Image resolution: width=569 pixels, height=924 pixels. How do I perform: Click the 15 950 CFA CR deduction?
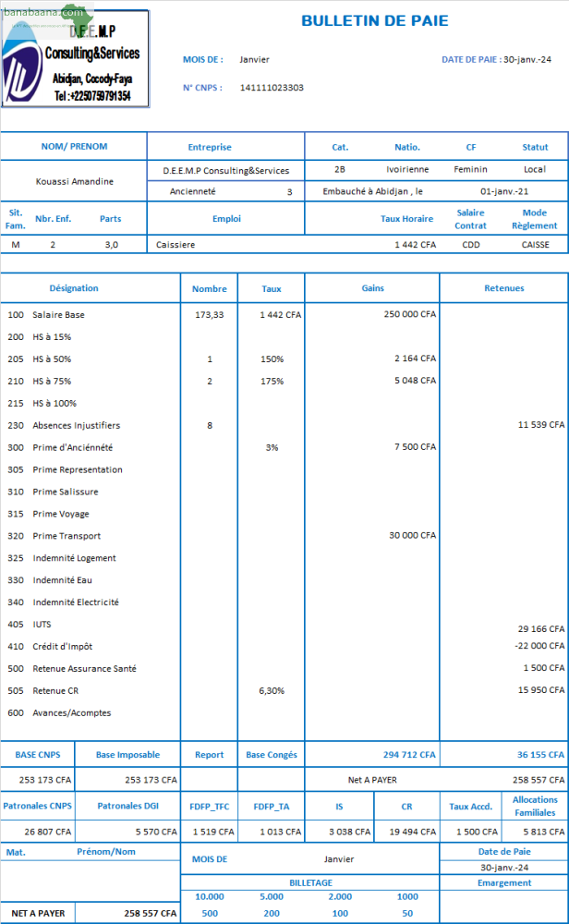(540, 689)
